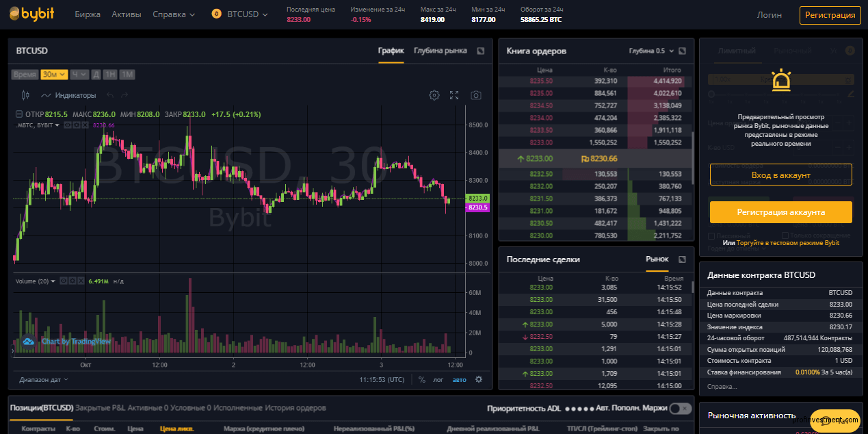Undo last chart action
The height and width of the screenshot is (434, 868).
(111, 95)
